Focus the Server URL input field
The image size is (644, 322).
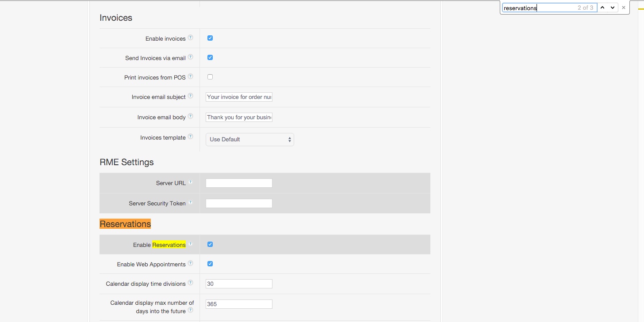[x=239, y=183]
